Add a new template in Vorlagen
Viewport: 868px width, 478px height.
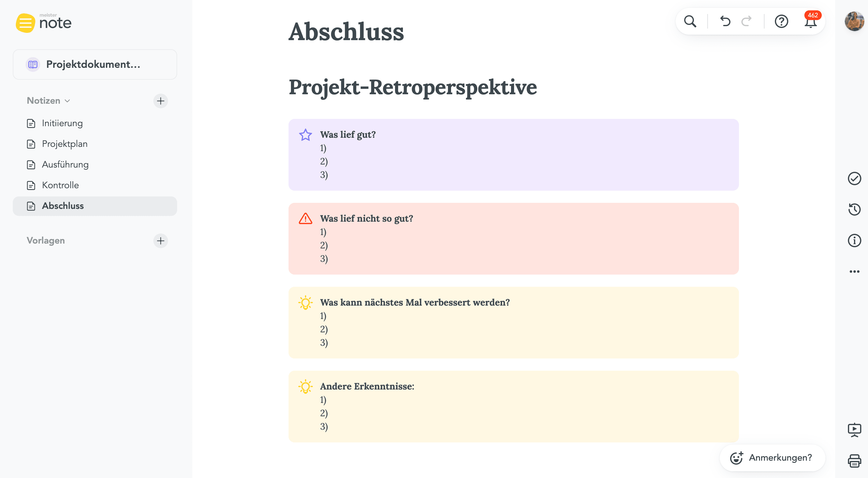pos(160,240)
